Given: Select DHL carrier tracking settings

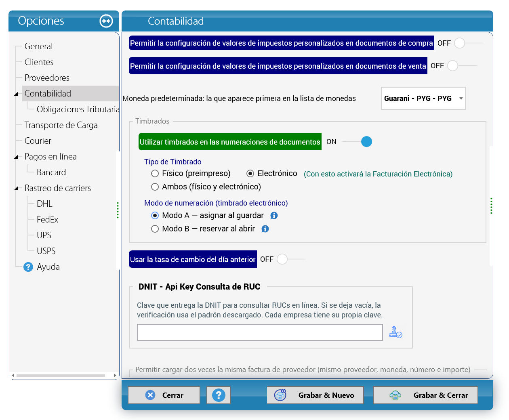Looking at the screenshot, I should (44, 204).
